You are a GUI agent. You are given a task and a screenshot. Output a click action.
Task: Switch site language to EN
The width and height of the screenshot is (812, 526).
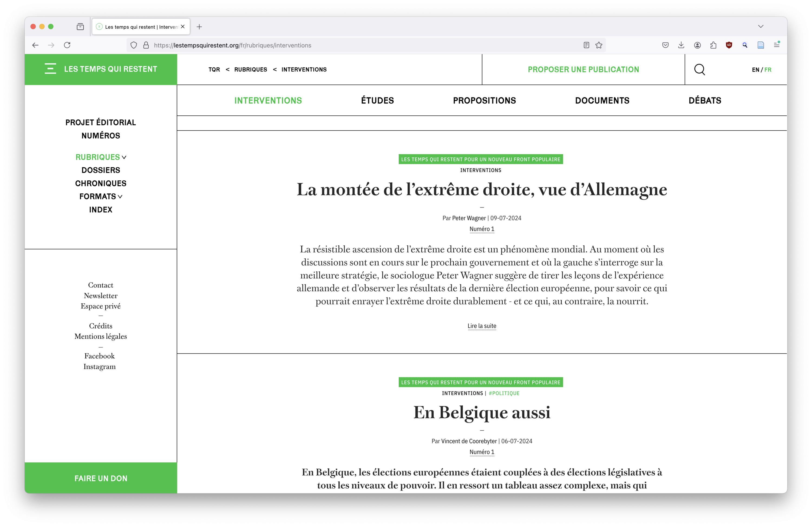tap(755, 70)
